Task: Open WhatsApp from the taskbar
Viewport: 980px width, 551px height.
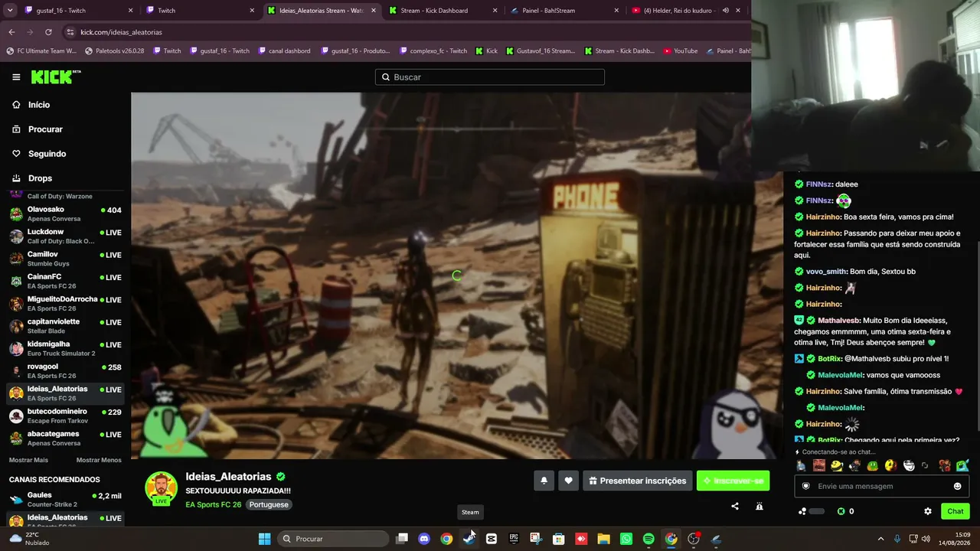Action: [x=626, y=539]
